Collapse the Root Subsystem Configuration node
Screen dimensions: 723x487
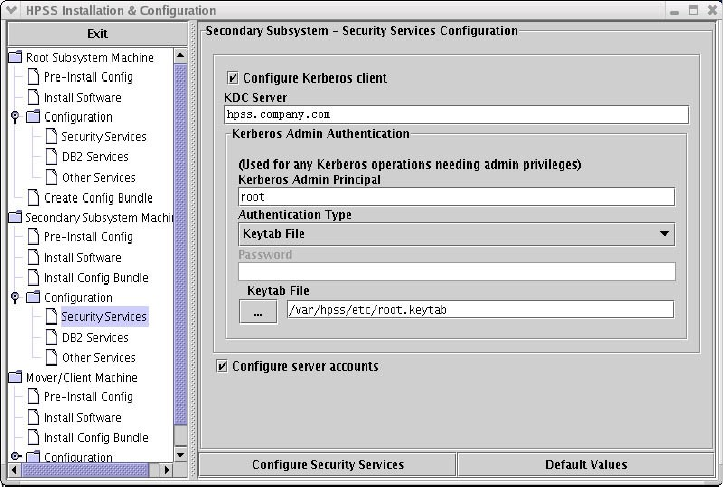click(x=15, y=117)
